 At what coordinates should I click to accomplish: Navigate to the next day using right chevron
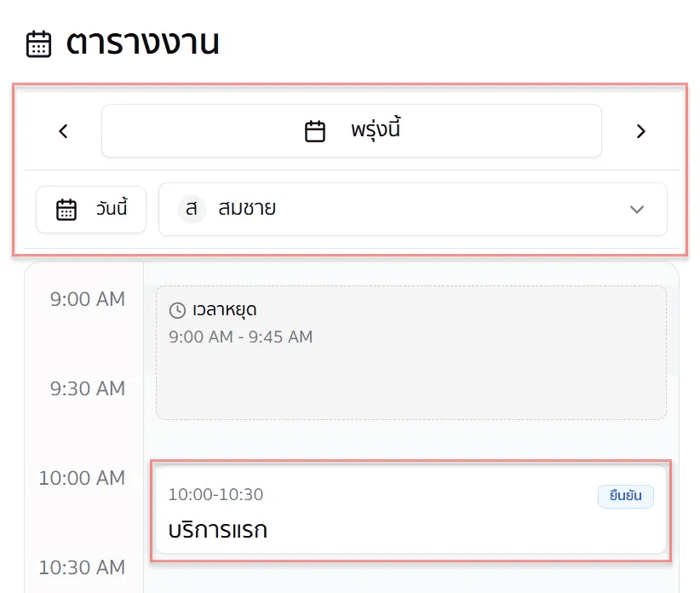point(640,130)
